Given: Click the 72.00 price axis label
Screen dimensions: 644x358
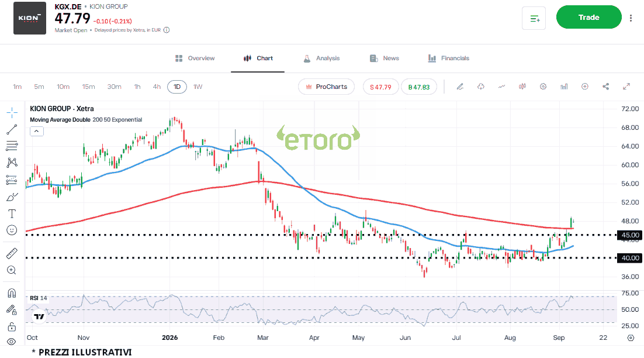Looking at the screenshot, I should (x=630, y=109).
